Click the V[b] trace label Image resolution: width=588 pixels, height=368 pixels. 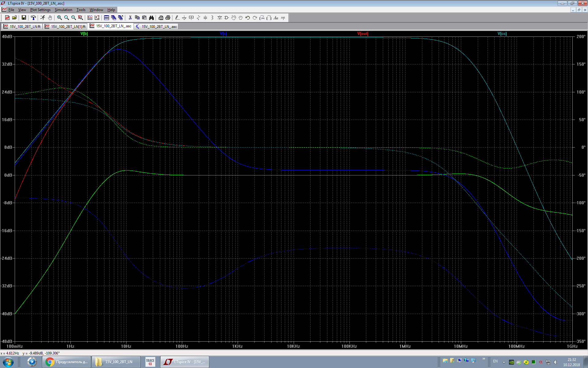84,34
